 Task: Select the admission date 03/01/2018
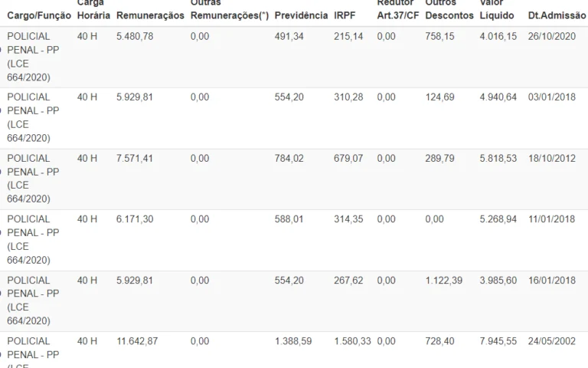pyautogui.click(x=551, y=97)
